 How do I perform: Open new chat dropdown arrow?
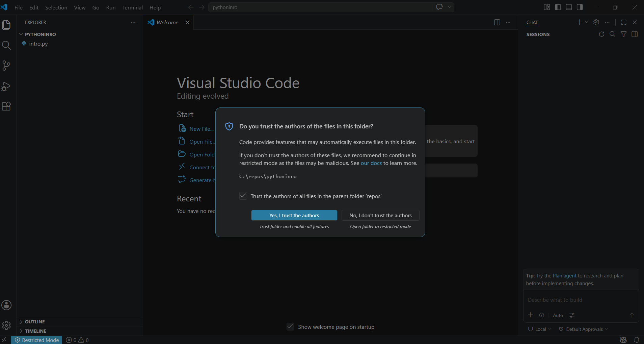[x=587, y=22]
